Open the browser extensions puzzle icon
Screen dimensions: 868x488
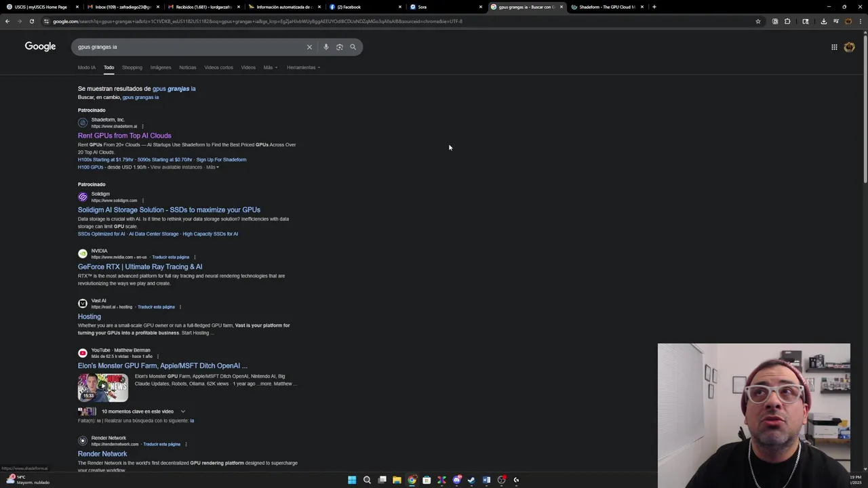787,21
